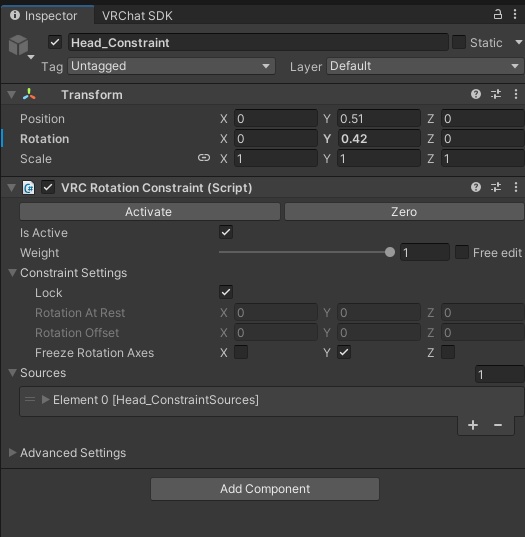Click the Zero button

pyautogui.click(x=404, y=212)
